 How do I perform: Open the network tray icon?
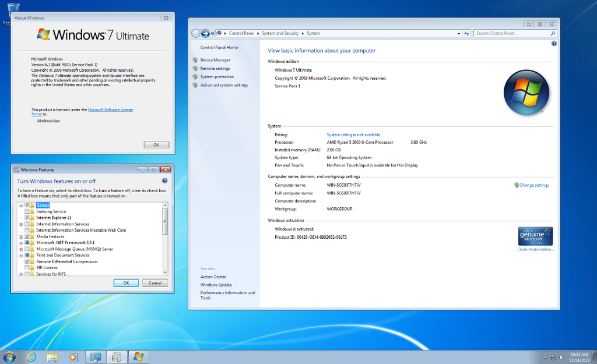coord(553,358)
